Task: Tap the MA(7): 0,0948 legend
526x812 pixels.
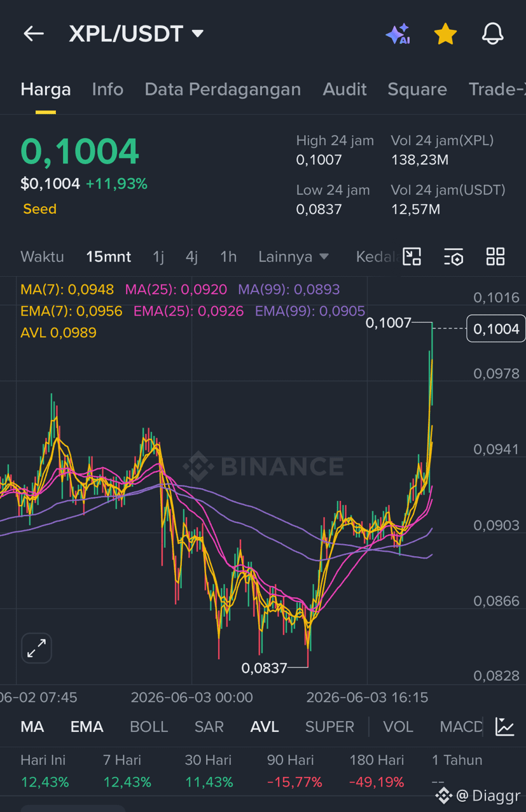Action: tap(67, 290)
